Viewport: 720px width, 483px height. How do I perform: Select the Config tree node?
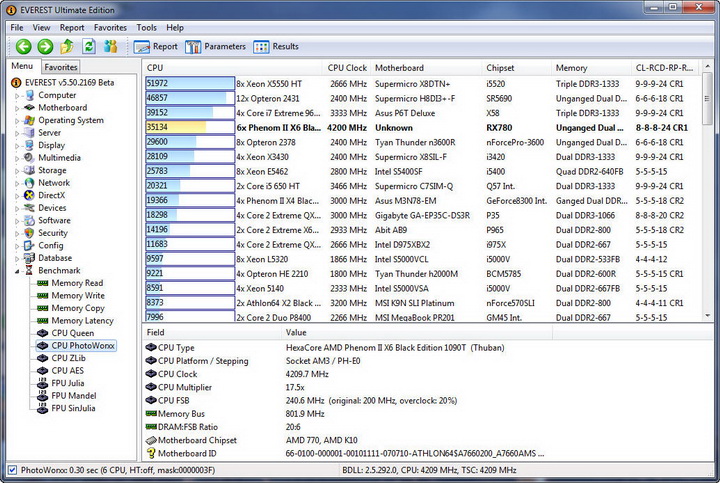click(x=44, y=245)
